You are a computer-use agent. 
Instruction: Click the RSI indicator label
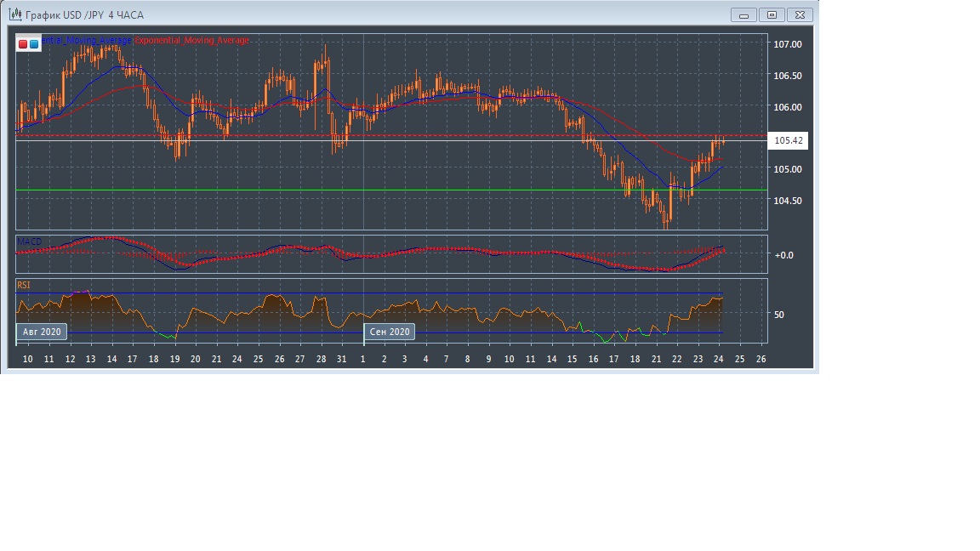point(23,286)
